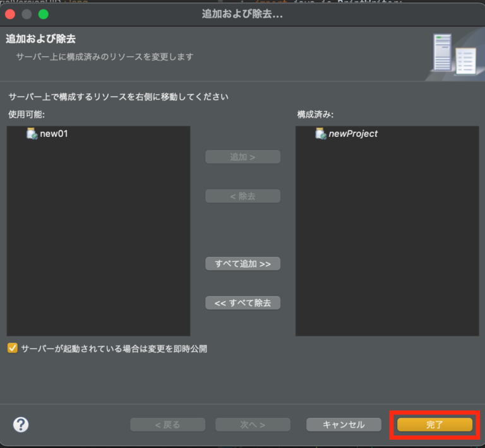Click the 追加 > button
The width and height of the screenshot is (485, 448).
click(x=242, y=157)
